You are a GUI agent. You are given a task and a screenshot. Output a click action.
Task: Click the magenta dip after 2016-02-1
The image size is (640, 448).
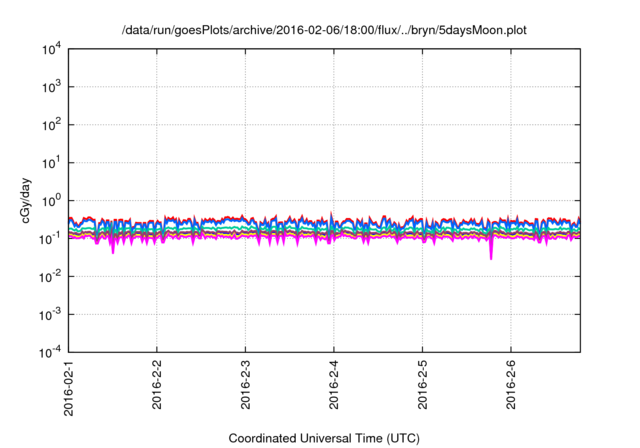[113, 246]
